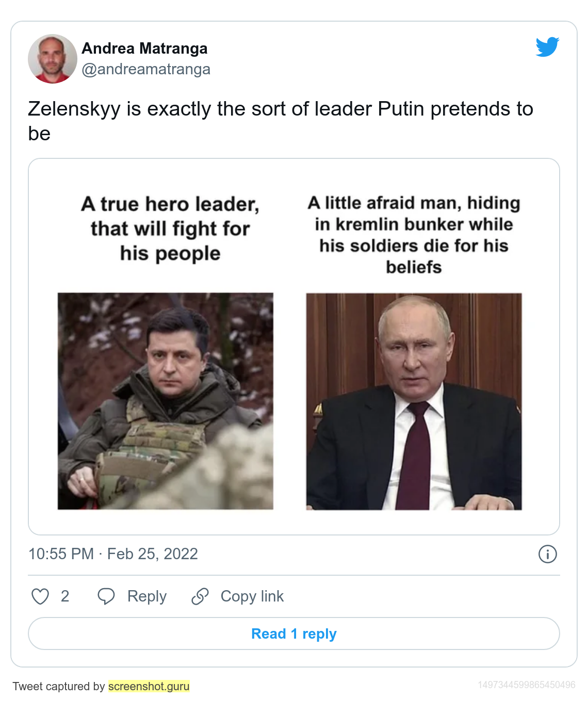The height and width of the screenshot is (715, 588).
Task: Click the like count number 2
Action: (x=65, y=596)
